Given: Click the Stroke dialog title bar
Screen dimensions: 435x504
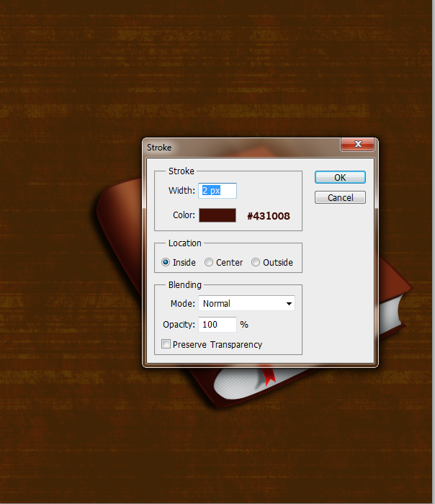Looking at the screenshot, I should coord(241,148).
